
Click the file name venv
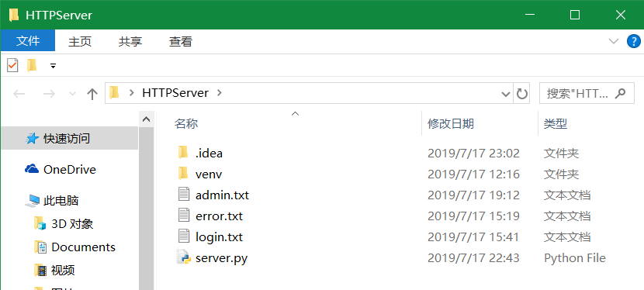point(209,174)
